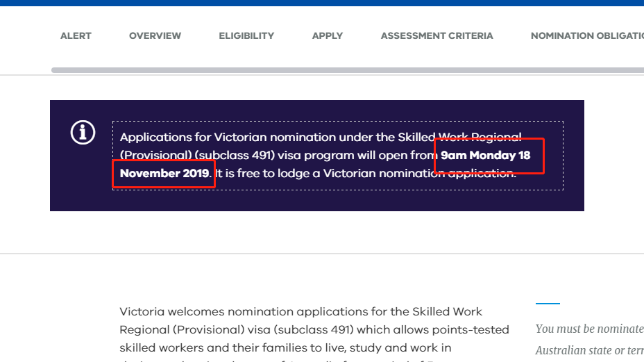Click the 'It is free to lodge' sentence
The width and height of the screenshot is (644, 362).
(x=366, y=173)
